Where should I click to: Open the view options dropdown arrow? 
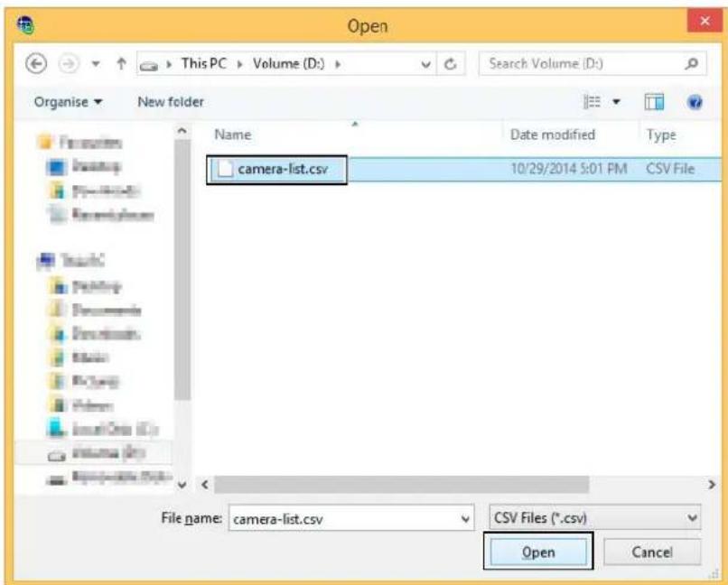(x=616, y=102)
